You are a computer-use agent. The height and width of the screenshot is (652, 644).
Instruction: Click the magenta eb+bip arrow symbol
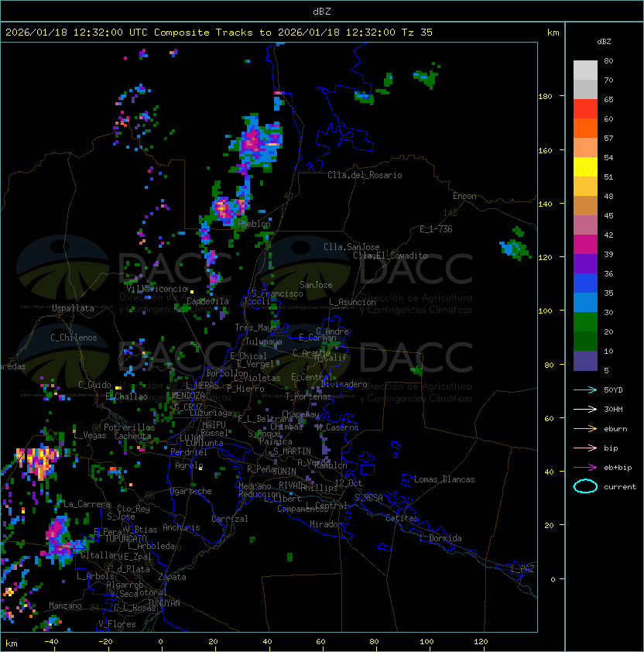click(585, 468)
